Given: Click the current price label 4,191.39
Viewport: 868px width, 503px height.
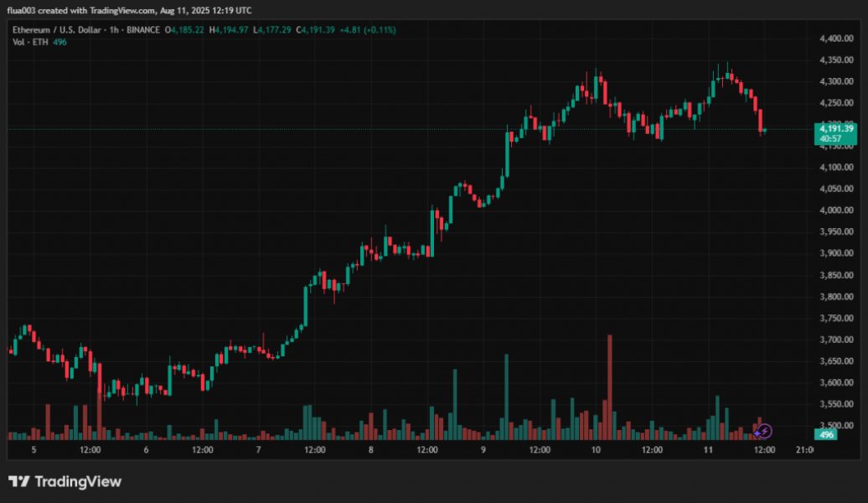Looking at the screenshot, I should pos(837,128).
